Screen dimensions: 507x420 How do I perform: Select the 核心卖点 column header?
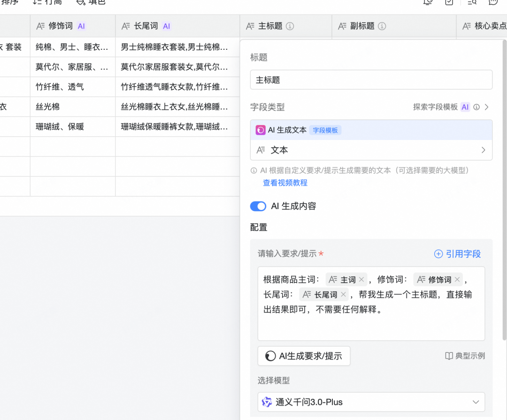[482, 26]
